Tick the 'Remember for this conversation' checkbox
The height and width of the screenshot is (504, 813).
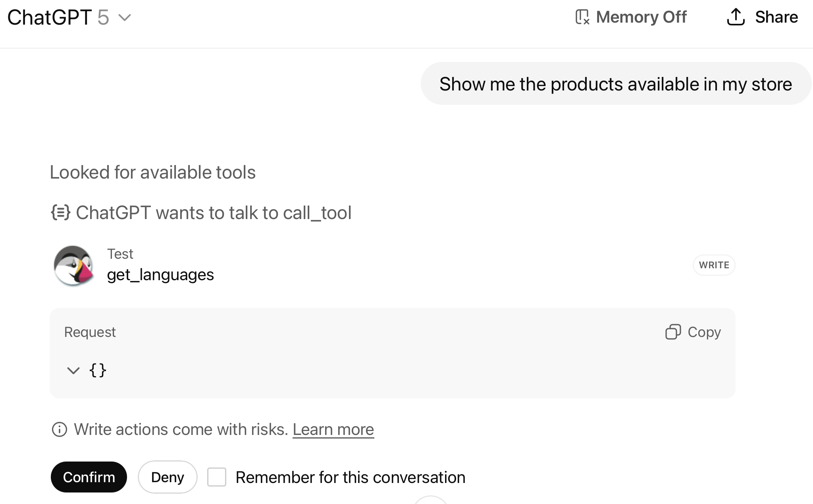[x=217, y=477]
